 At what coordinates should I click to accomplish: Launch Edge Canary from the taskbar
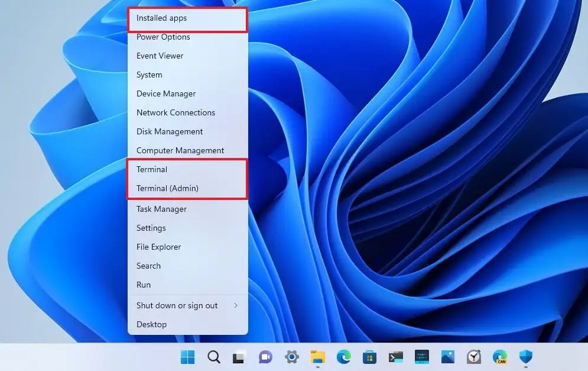tap(500, 357)
